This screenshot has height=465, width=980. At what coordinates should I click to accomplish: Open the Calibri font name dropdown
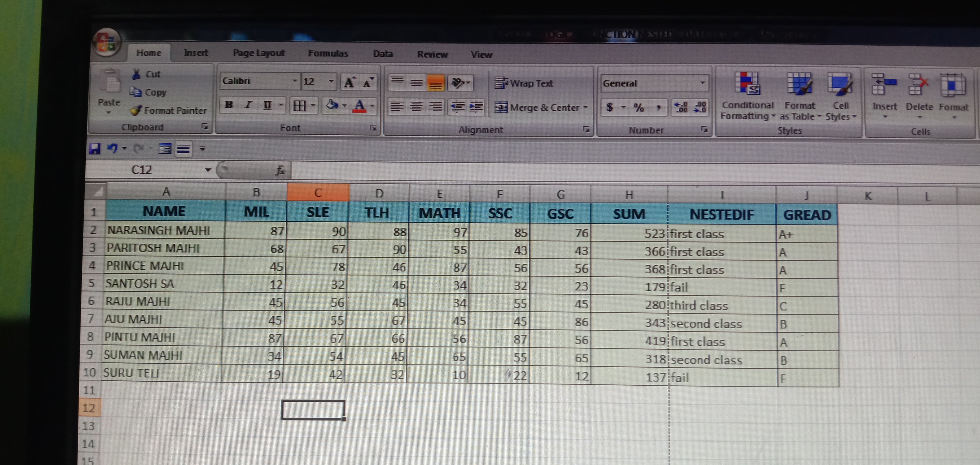point(294,81)
